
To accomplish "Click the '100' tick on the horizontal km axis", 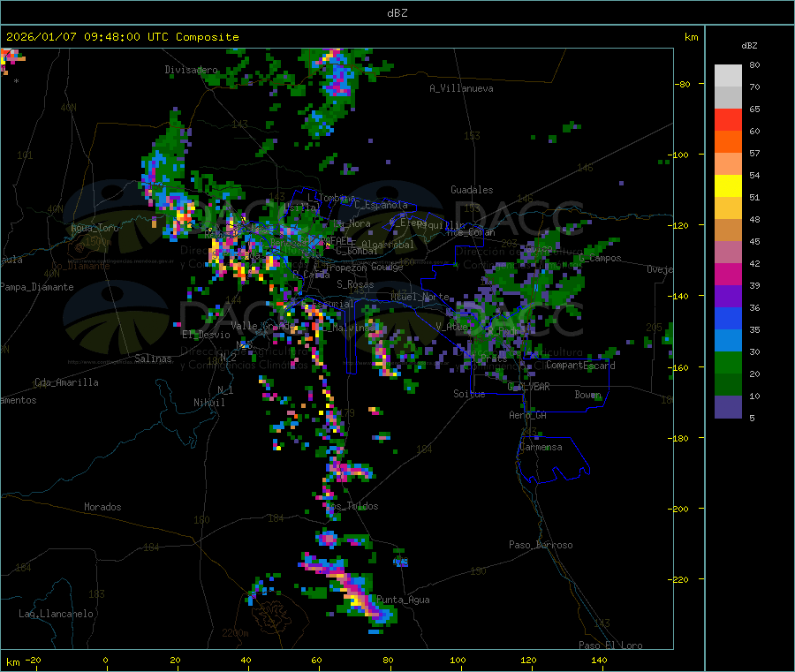I will [458, 660].
